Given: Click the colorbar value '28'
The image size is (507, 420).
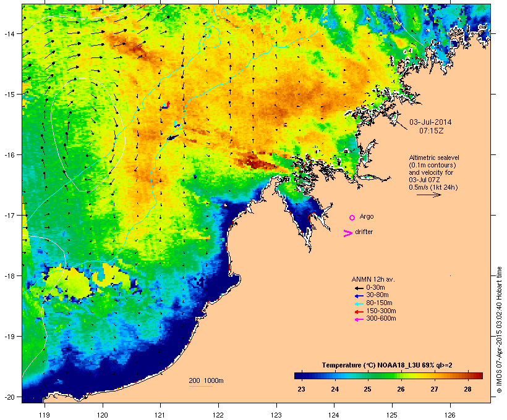Looking at the screenshot, I should point(467,389).
